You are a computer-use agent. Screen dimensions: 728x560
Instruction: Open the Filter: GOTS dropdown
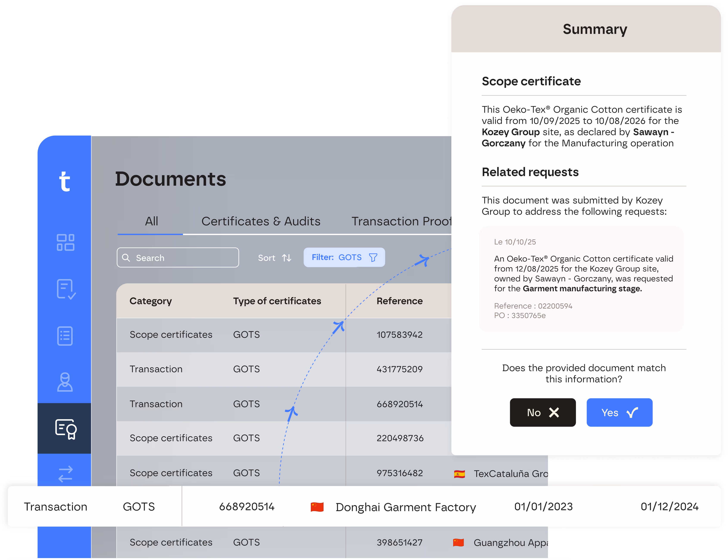click(344, 257)
